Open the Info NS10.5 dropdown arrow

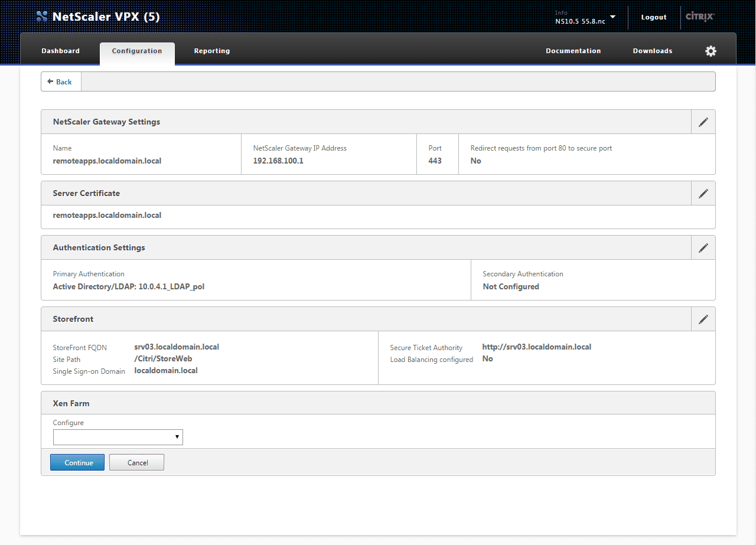click(612, 17)
